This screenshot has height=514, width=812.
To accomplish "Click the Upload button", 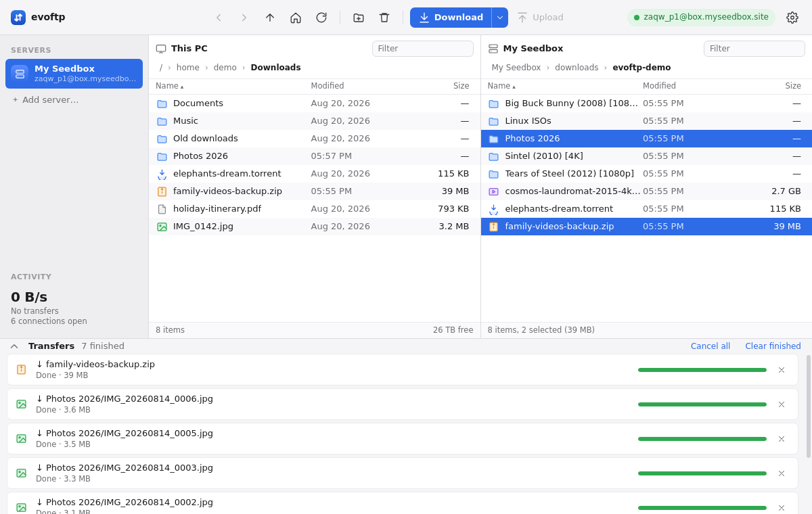I will [540, 18].
